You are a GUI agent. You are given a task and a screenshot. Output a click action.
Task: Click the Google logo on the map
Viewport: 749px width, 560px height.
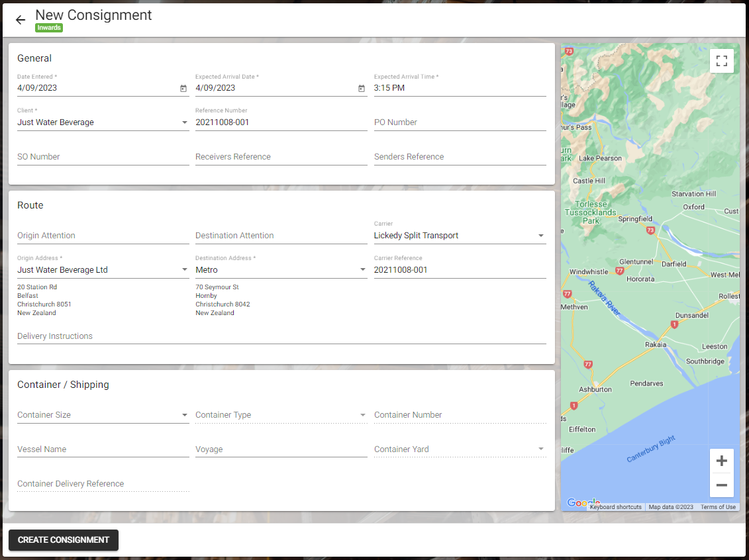tap(581, 502)
